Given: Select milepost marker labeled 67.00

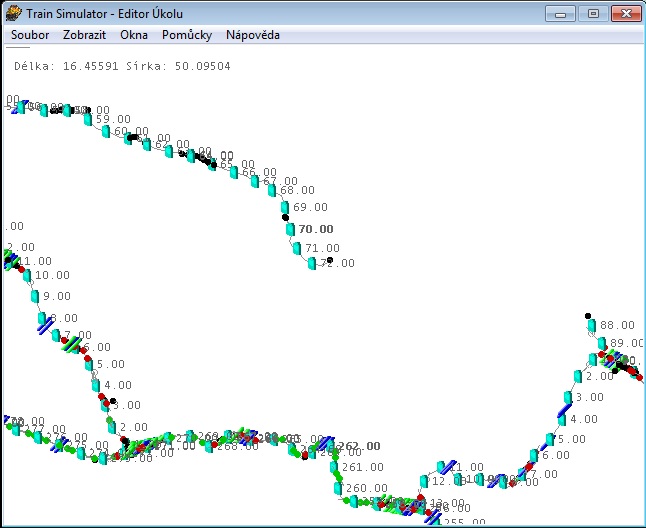Looking at the screenshot, I should [255, 181].
